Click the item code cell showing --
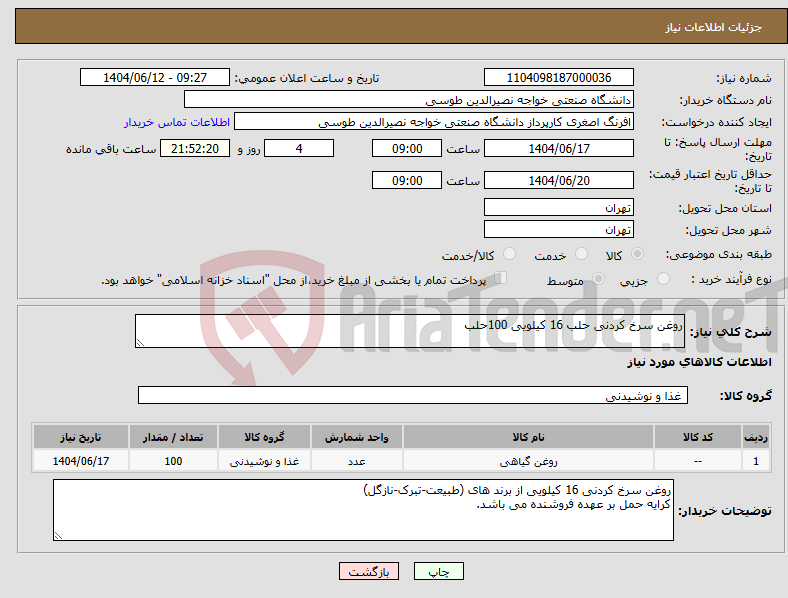 pyautogui.click(x=698, y=461)
